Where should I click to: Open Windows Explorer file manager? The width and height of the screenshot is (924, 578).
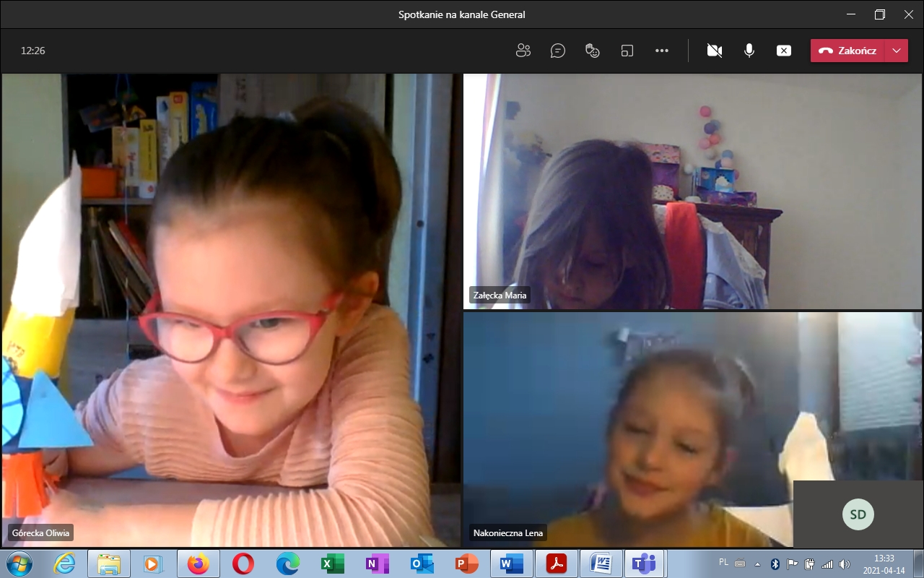point(108,564)
